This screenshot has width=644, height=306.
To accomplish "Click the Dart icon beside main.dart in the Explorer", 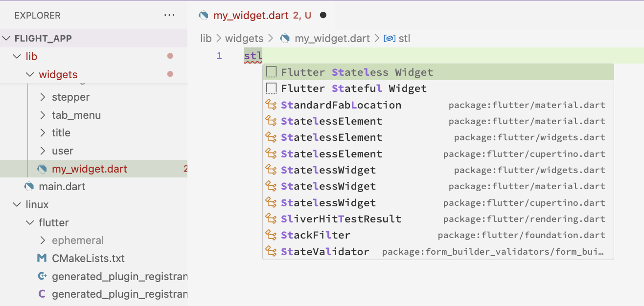I will (29, 186).
